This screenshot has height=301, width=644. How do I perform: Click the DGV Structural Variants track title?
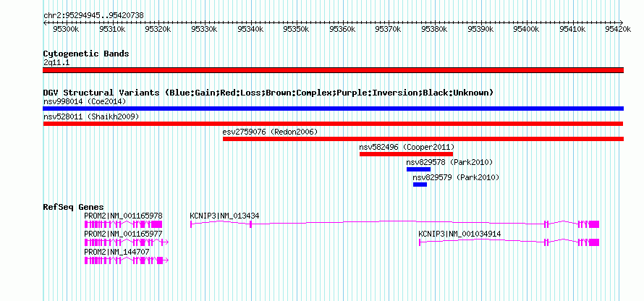pos(268,93)
